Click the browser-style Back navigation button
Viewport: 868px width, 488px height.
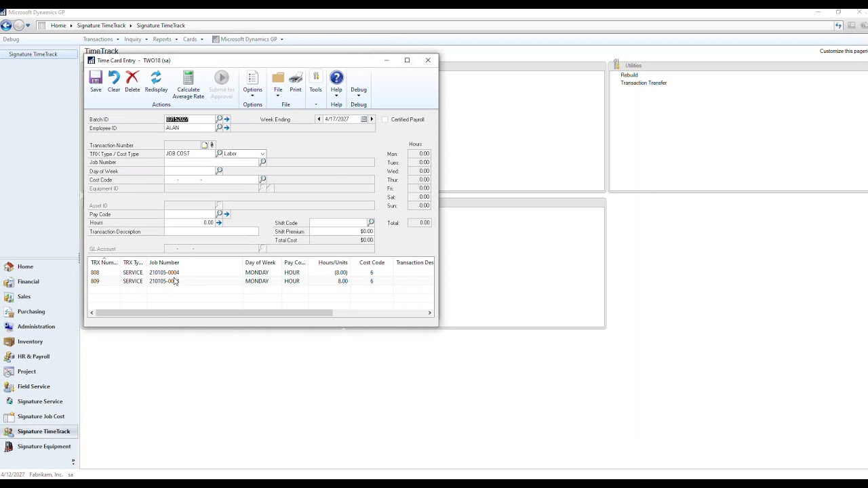[6, 26]
